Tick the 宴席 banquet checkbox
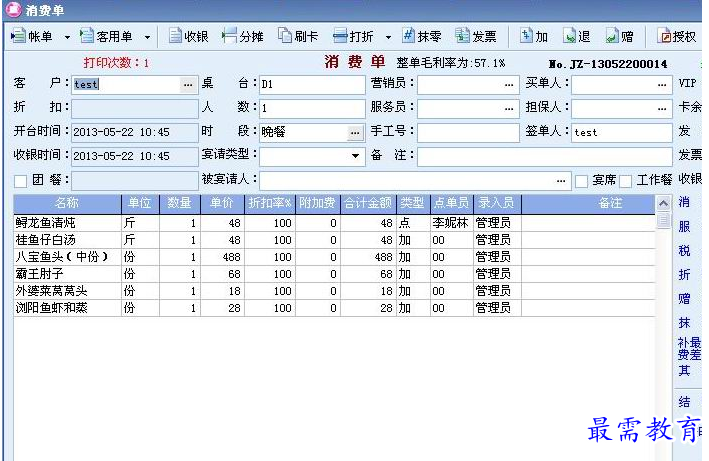Image resolution: width=709 pixels, height=461 pixels. pos(581,181)
